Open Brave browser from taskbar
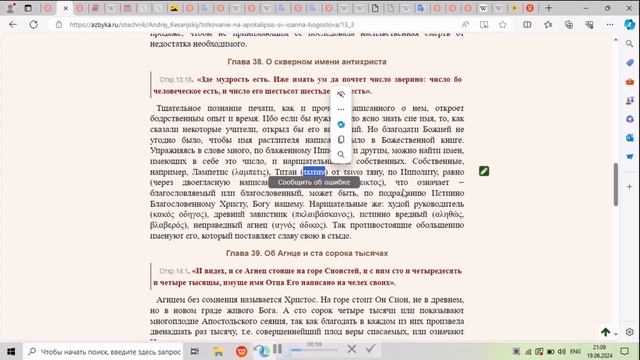 pyautogui.click(x=242, y=351)
